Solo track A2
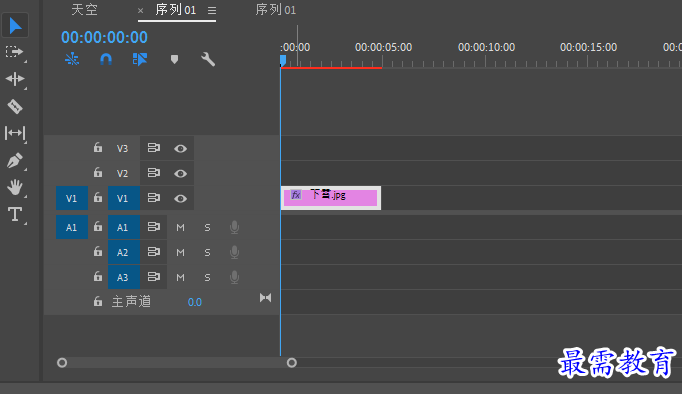Screen dimensions: 682x394 pyautogui.click(x=207, y=253)
